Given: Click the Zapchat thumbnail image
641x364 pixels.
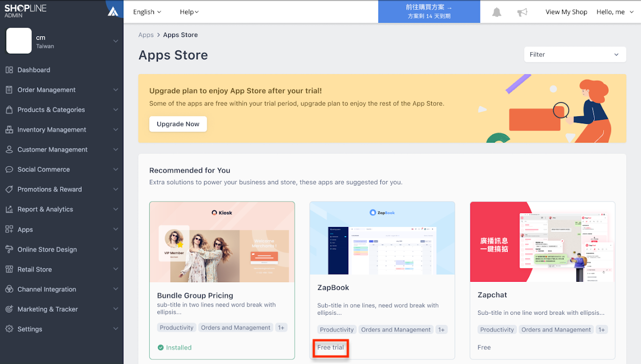Looking at the screenshot, I should [542, 242].
